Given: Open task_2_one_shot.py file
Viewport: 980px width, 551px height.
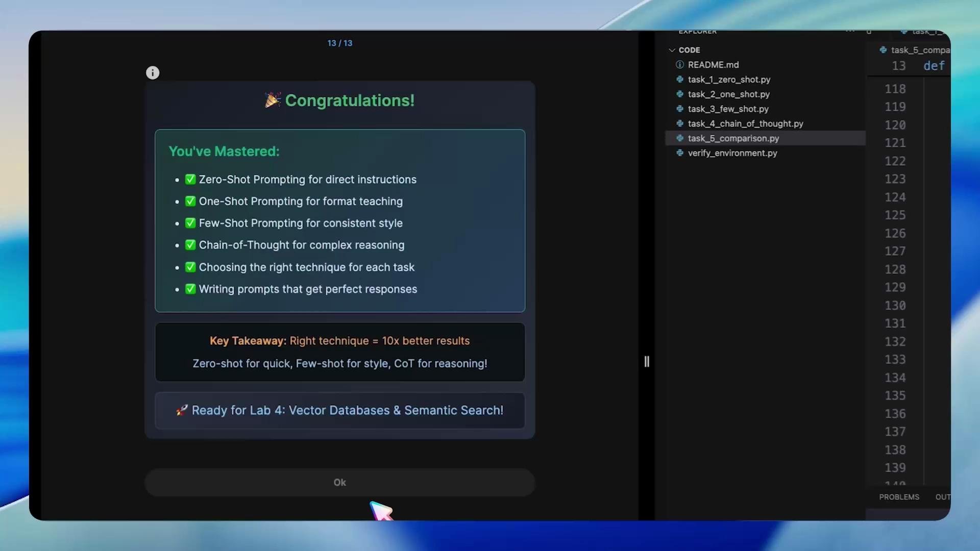Looking at the screenshot, I should (728, 94).
